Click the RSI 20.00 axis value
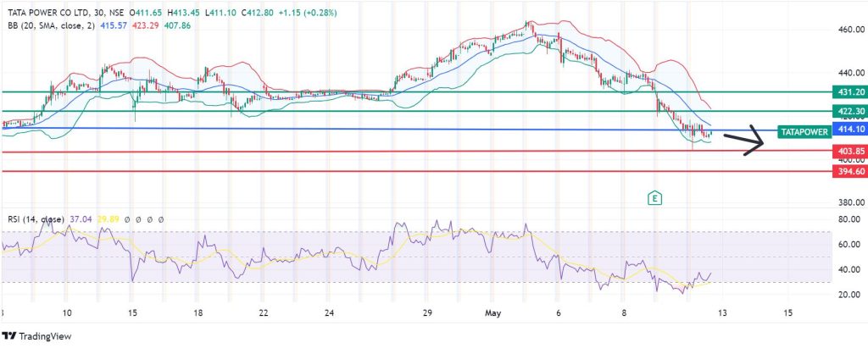 coord(851,295)
